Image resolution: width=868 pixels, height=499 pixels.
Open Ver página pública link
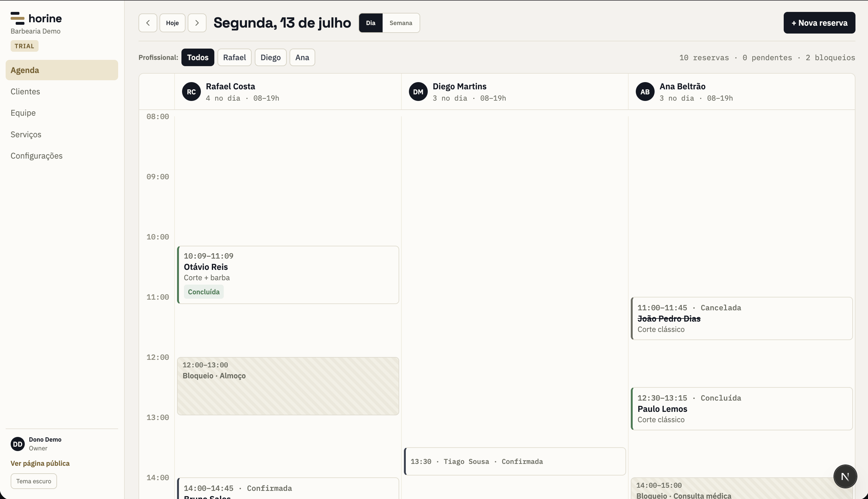pyautogui.click(x=40, y=463)
